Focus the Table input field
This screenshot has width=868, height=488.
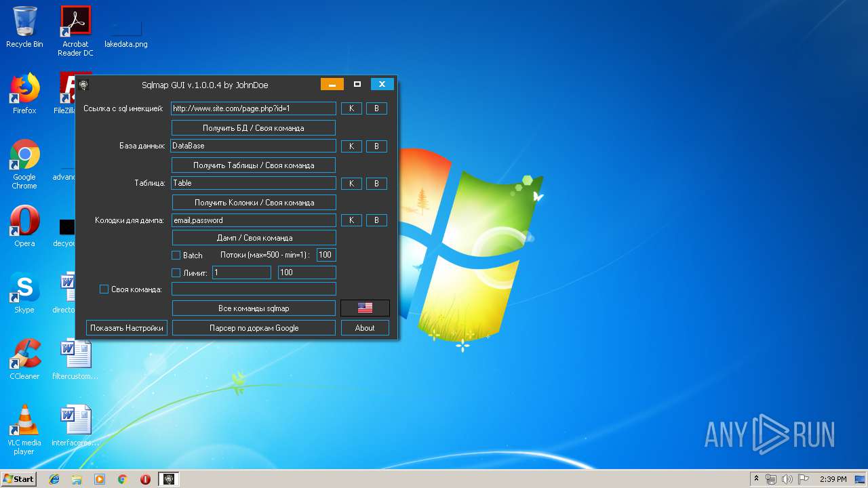pyautogui.click(x=254, y=183)
